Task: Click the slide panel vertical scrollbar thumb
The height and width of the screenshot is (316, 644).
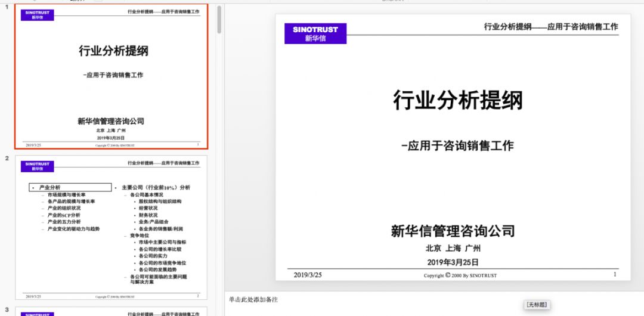Action: (x=219, y=20)
